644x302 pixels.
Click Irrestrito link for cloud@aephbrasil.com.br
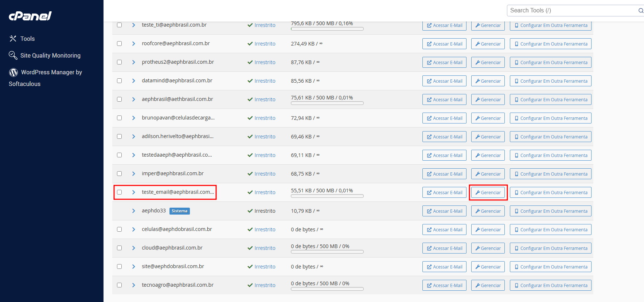pyautogui.click(x=265, y=248)
